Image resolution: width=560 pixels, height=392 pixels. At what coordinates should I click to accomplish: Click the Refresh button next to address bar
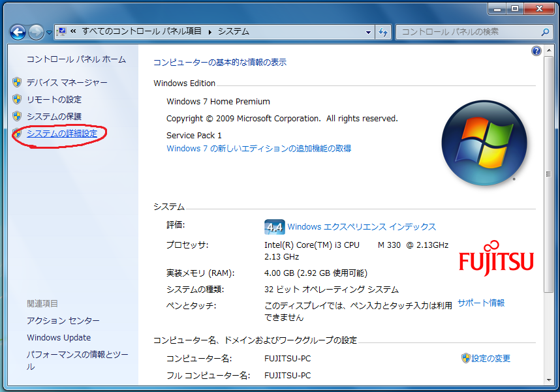383,32
